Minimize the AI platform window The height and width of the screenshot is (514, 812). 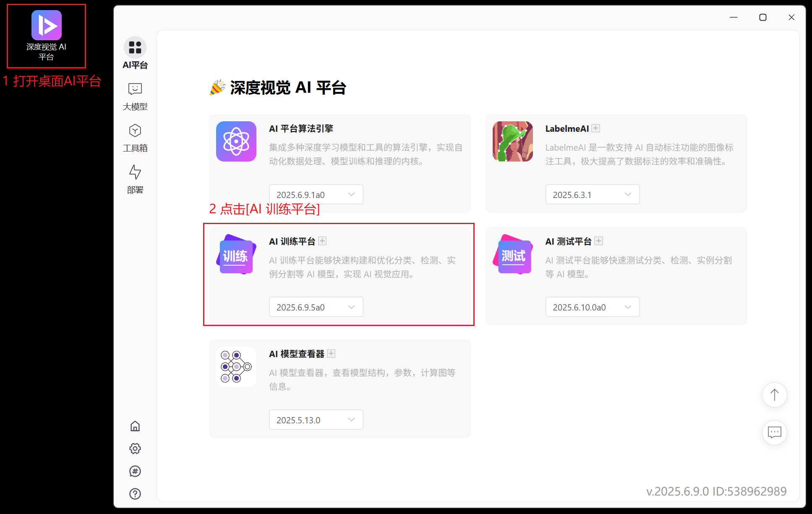point(734,17)
